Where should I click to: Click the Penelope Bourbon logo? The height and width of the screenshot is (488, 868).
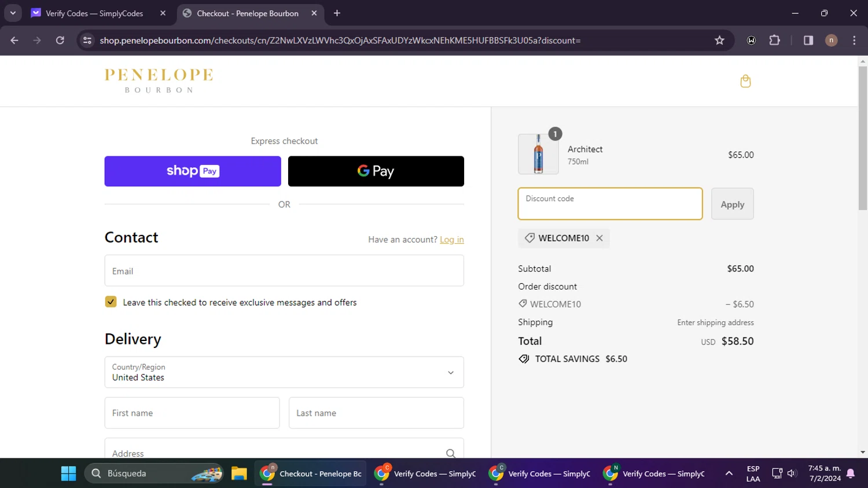click(x=159, y=80)
